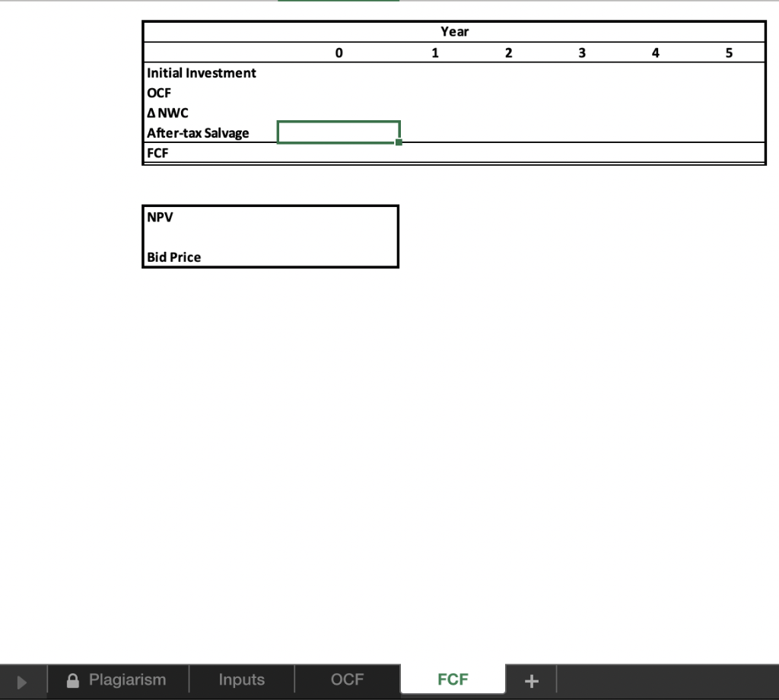Click the Year 0 column header cell
Image resolution: width=779 pixels, height=700 pixels.
tap(339, 52)
